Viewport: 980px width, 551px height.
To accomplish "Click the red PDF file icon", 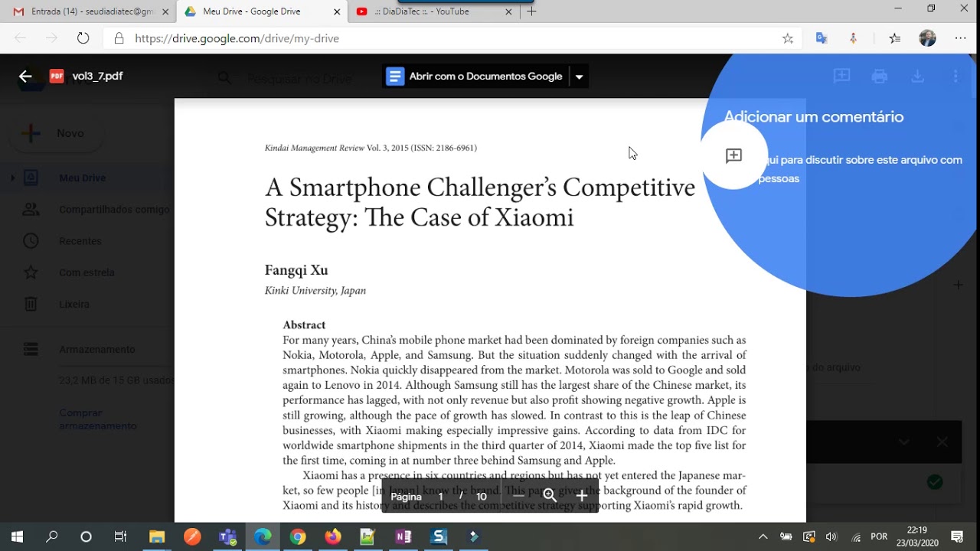I will tap(56, 77).
